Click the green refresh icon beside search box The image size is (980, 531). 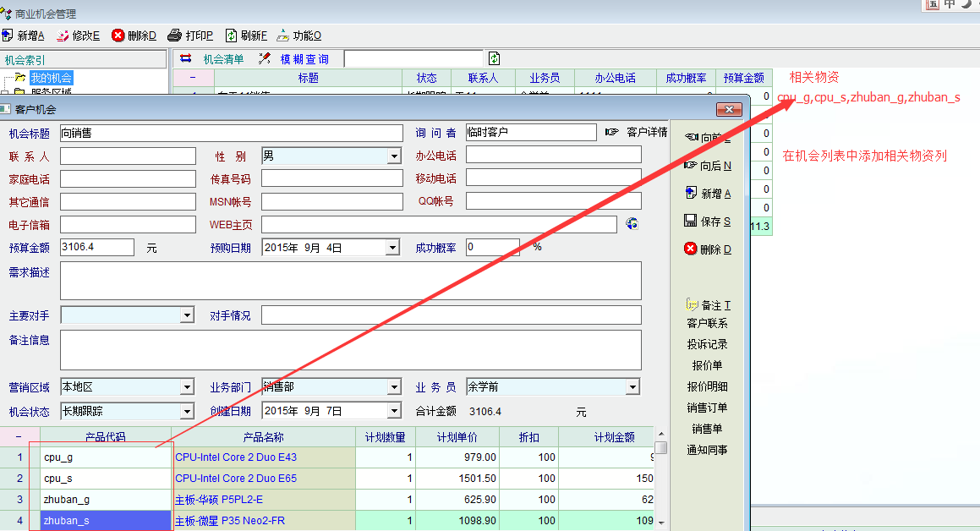click(495, 58)
